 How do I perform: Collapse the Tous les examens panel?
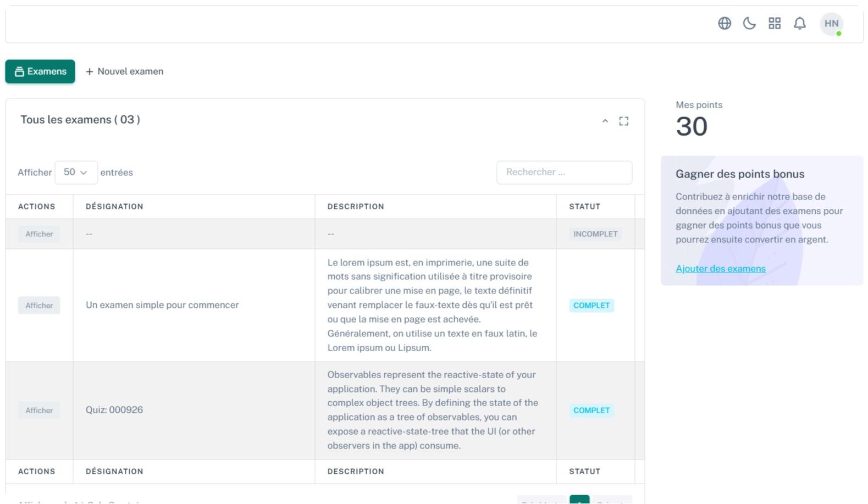click(605, 121)
